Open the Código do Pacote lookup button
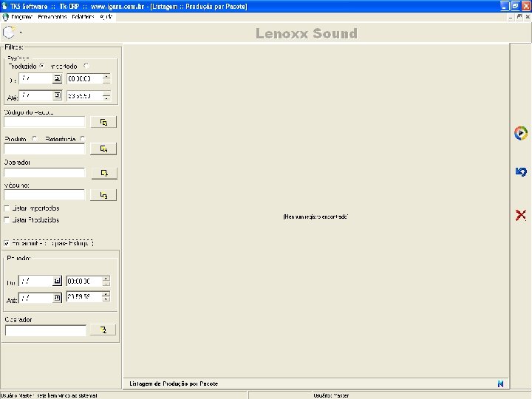Screen dimensions: 532x399 [x=103, y=122]
